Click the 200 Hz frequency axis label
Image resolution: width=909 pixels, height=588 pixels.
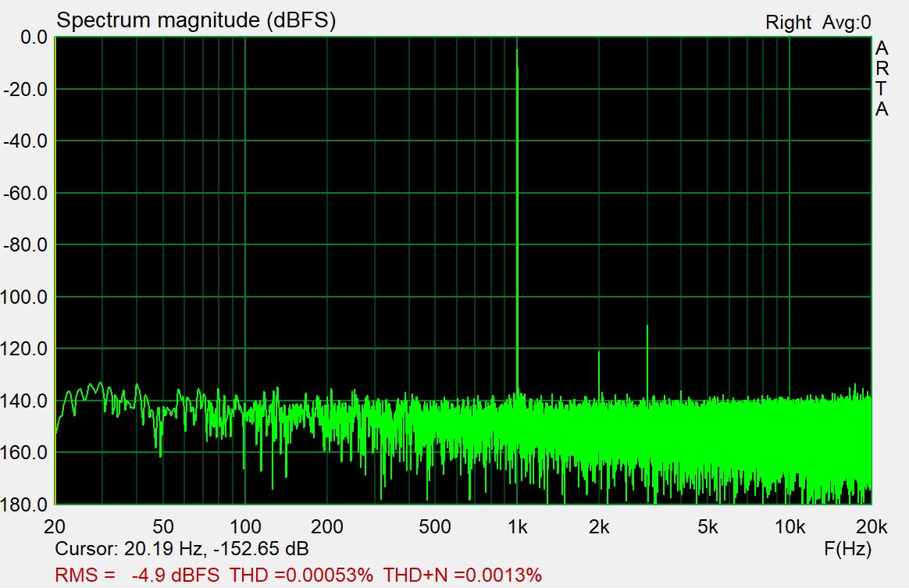point(327,526)
